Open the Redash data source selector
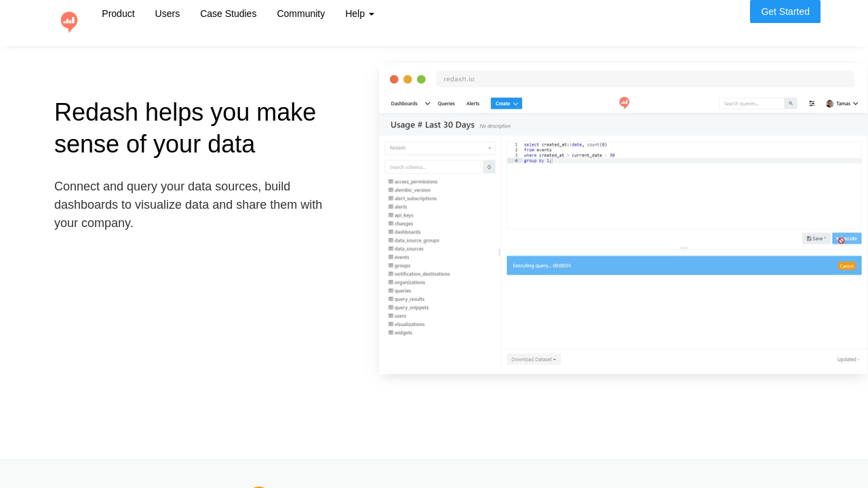The height and width of the screenshot is (488, 868). coord(440,148)
